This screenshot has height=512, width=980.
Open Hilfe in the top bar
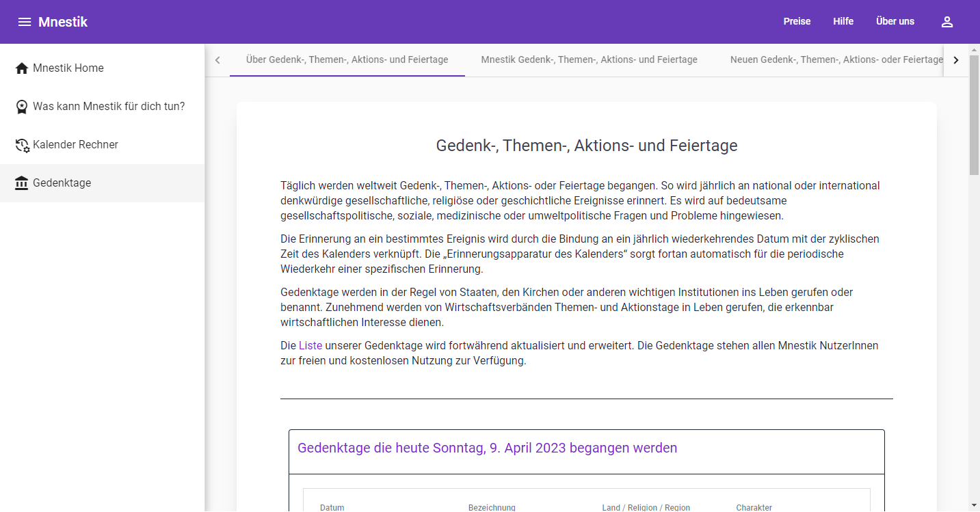(843, 22)
